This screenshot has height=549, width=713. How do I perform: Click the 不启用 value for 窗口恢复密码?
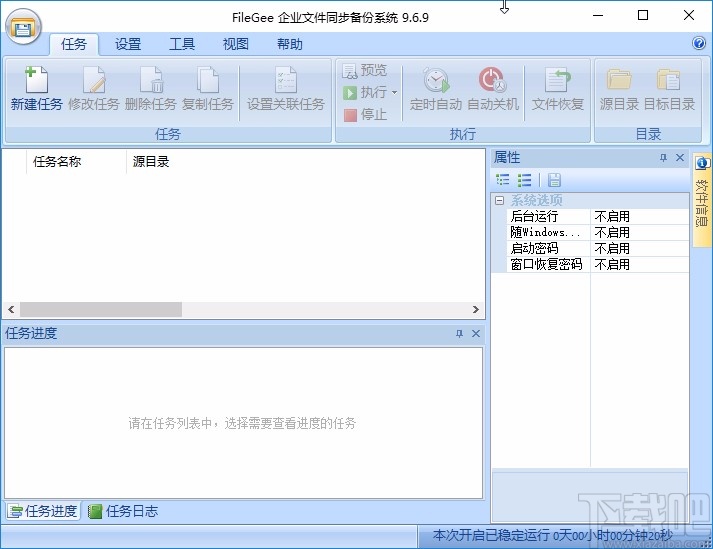click(x=612, y=264)
